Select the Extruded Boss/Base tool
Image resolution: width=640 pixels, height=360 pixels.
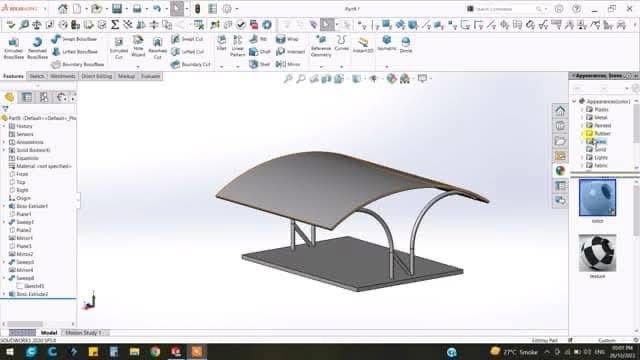coord(13,48)
